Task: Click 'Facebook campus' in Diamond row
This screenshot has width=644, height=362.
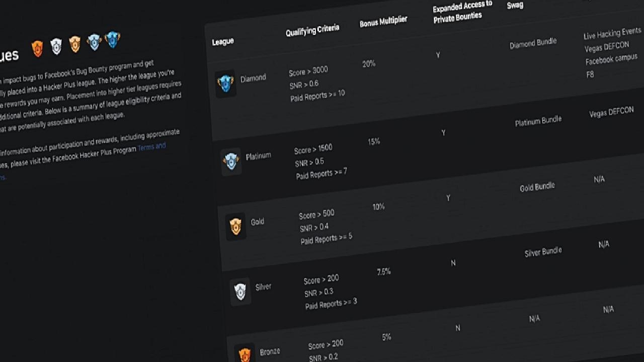Action: tap(612, 60)
